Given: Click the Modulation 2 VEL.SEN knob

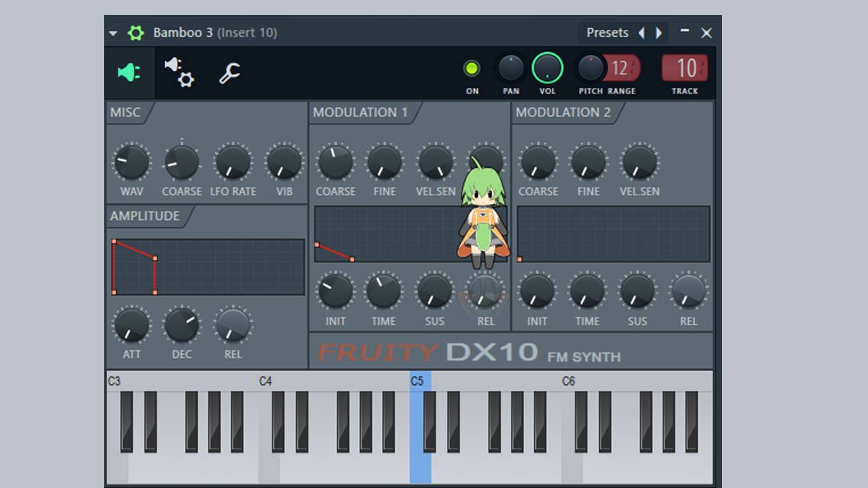Looking at the screenshot, I should pyautogui.click(x=639, y=162).
